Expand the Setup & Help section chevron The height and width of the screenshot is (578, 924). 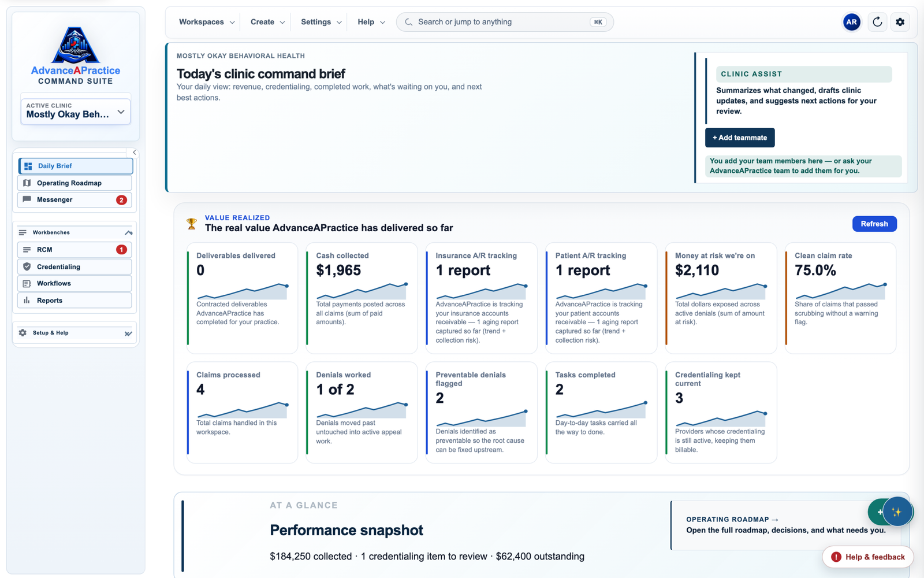click(128, 334)
